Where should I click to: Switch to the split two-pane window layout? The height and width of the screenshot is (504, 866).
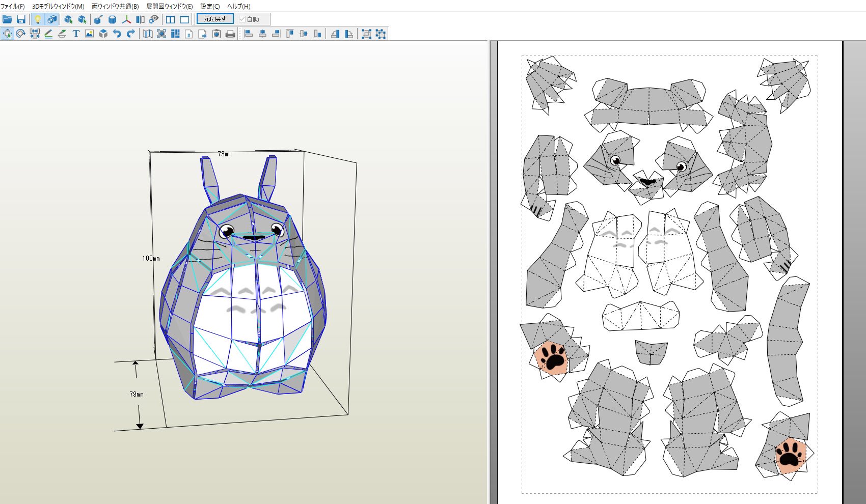pyautogui.click(x=171, y=19)
